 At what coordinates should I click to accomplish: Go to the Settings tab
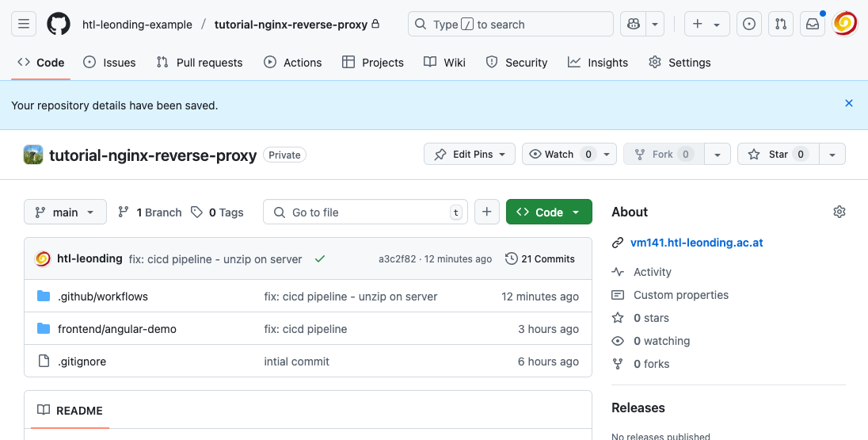(680, 63)
